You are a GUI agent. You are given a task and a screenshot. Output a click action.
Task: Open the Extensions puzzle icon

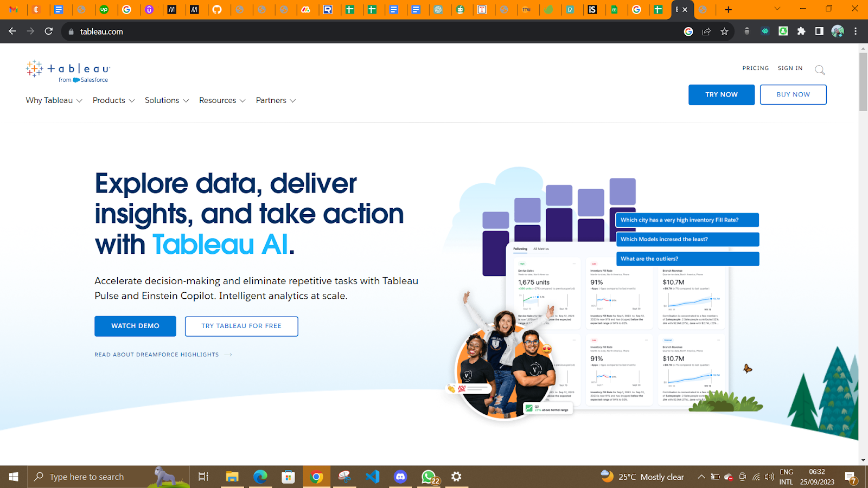801,31
